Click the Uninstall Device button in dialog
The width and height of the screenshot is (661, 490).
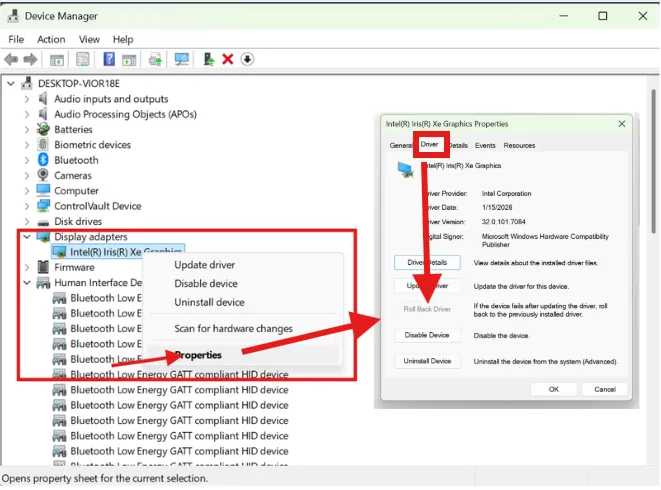[x=427, y=361]
